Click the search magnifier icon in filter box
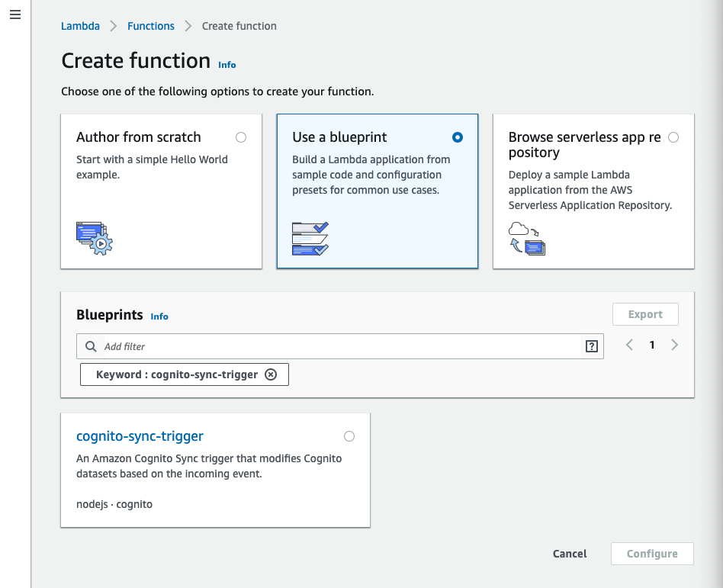 91,346
